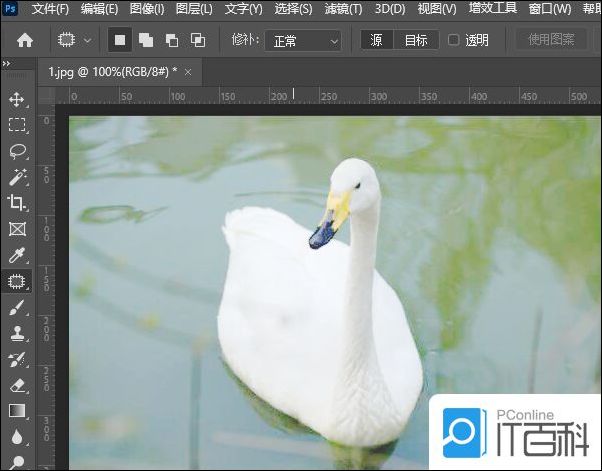
Task: Switch to Add to Selection mode
Action: 146,40
